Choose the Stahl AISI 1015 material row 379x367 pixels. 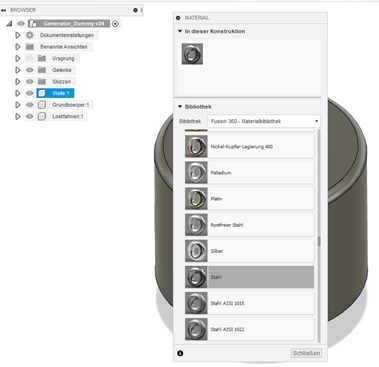[x=250, y=303]
